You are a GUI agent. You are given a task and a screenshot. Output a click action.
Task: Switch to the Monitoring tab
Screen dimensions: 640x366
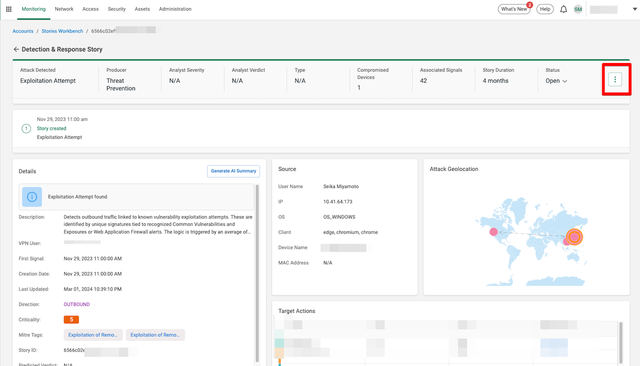coord(33,9)
